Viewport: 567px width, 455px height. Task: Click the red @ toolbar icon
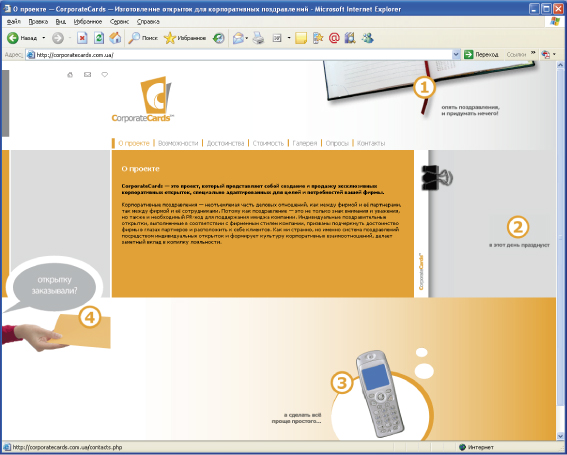[x=334, y=38]
